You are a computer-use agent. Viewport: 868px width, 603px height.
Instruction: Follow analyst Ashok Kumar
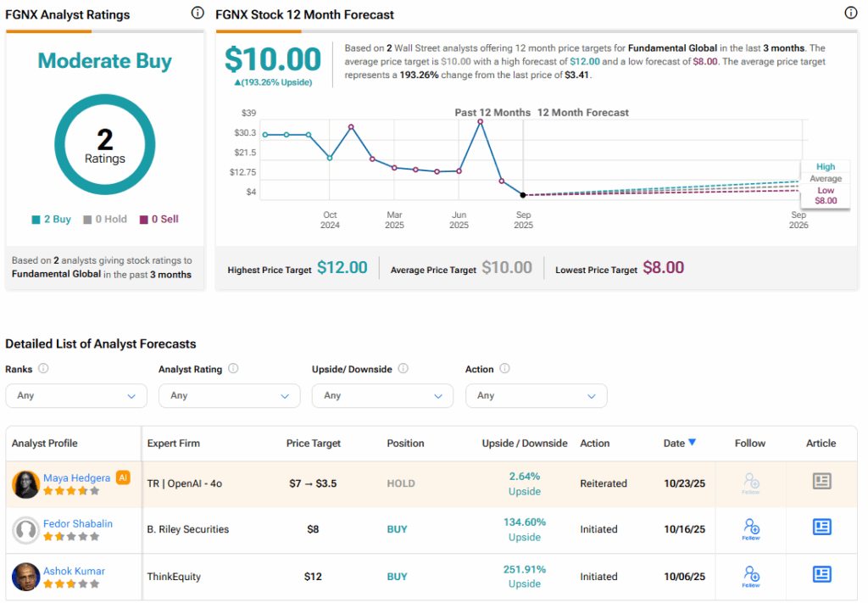[x=750, y=576]
